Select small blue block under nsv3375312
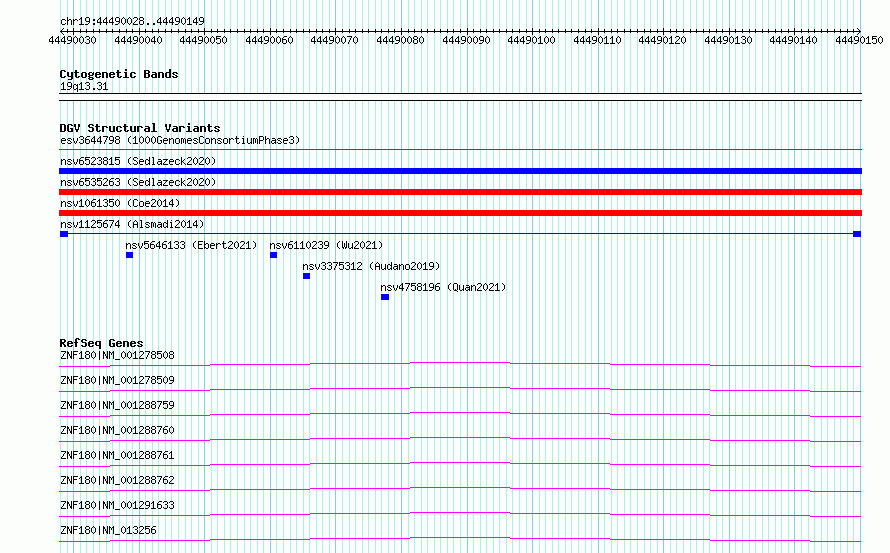The width and height of the screenshot is (890, 553). tap(307, 276)
